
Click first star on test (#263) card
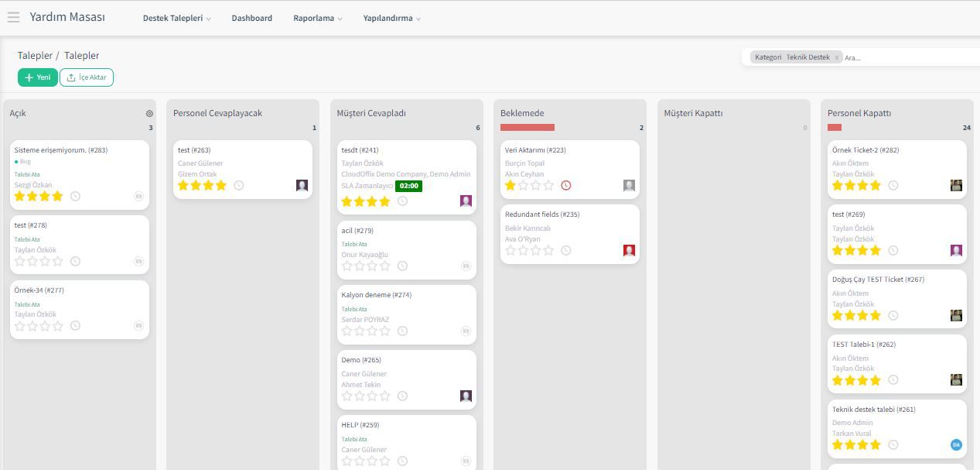pos(184,186)
